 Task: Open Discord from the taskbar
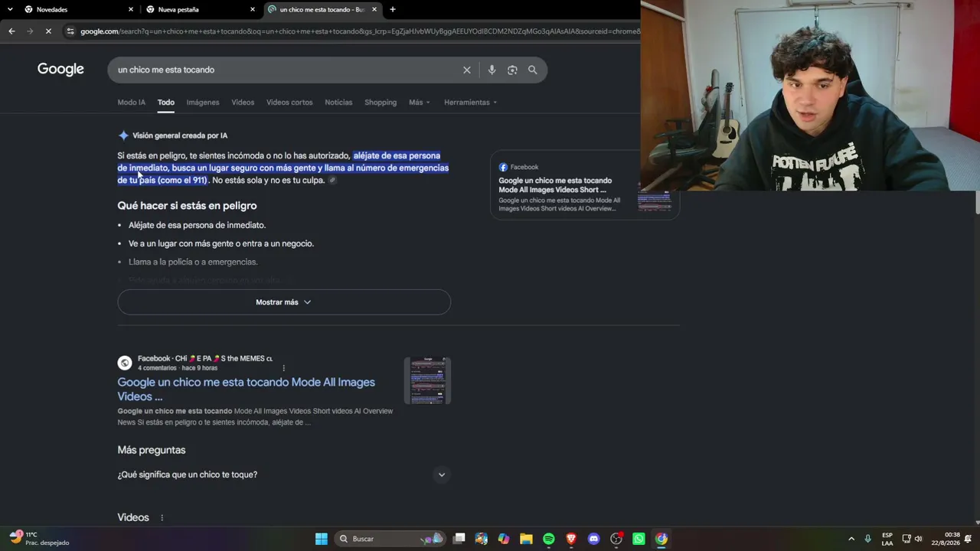point(593,539)
